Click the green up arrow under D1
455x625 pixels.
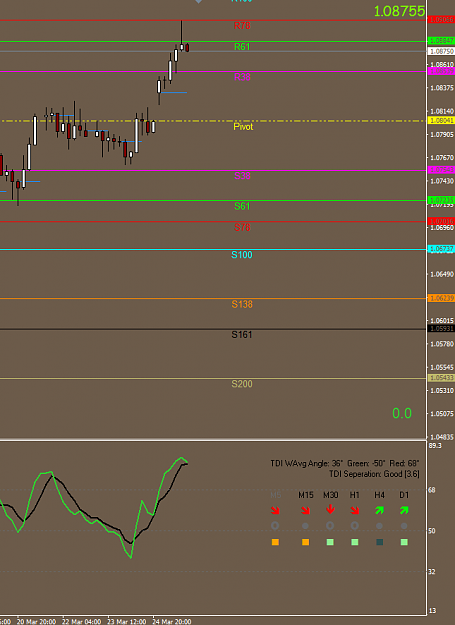pos(404,510)
